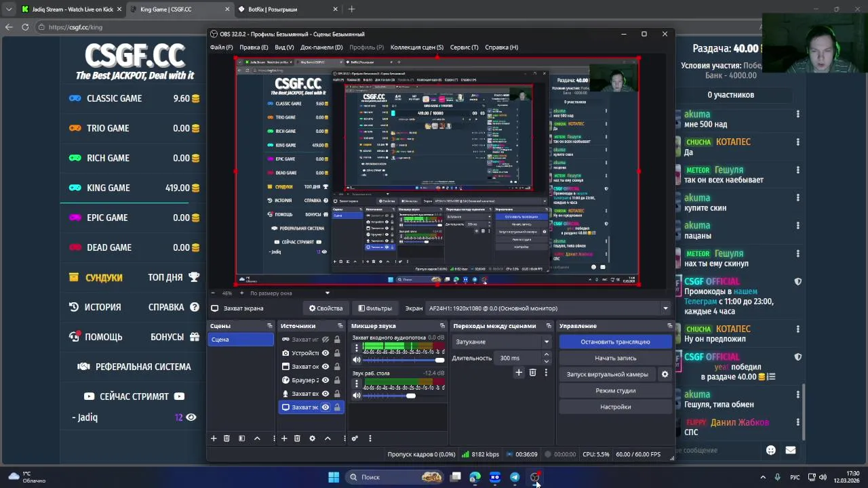Pop out the Controls dock icon
The image size is (868, 488).
670,326
